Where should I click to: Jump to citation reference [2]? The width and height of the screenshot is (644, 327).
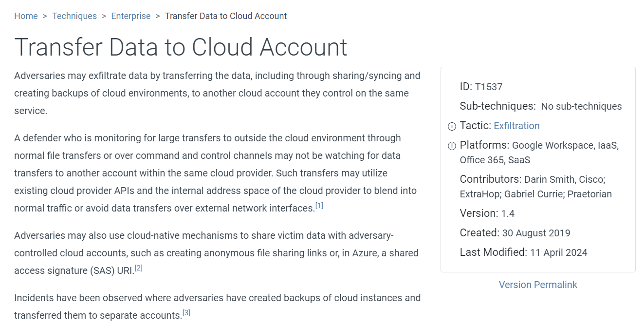tap(139, 268)
